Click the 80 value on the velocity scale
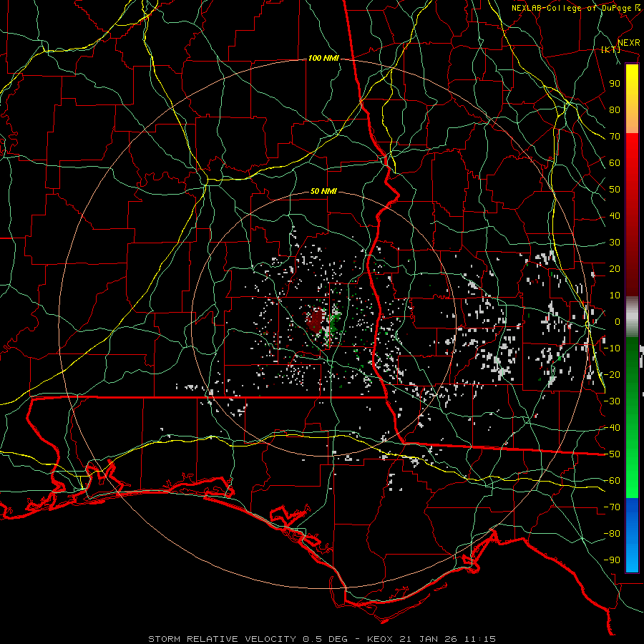This screenshot has width=644, height=644. [x=615, y=109]
